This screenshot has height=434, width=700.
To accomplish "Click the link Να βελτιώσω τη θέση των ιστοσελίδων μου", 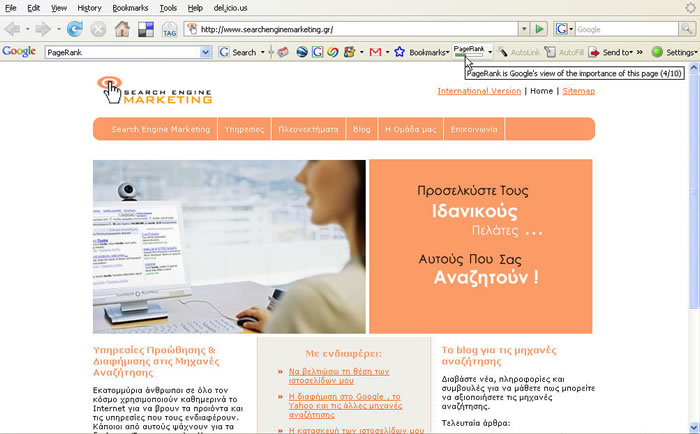I will (x=339, y=376).
